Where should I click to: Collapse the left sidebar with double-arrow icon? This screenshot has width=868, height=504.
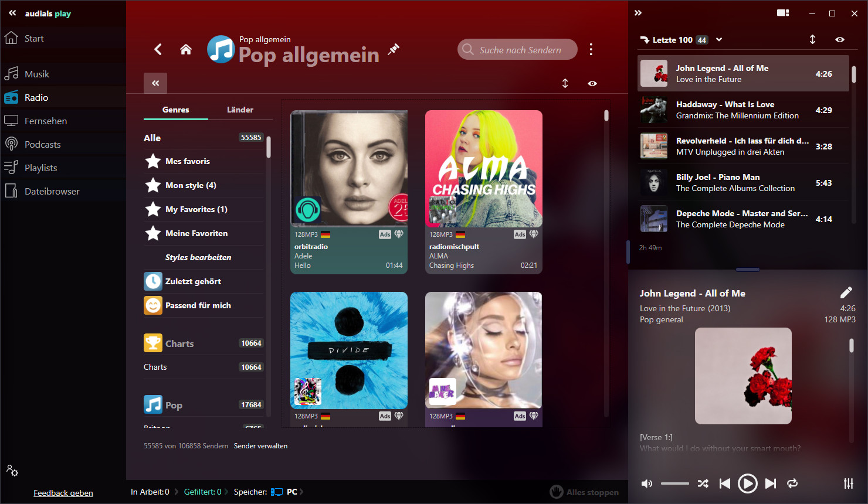[x=12, y=13]
